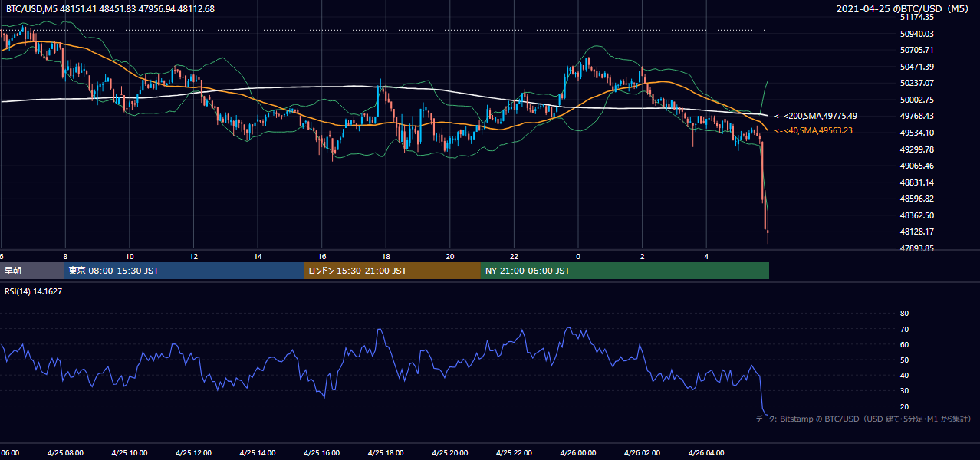
Task: Click hour label 22 under price chart
Action: point(515,256)
